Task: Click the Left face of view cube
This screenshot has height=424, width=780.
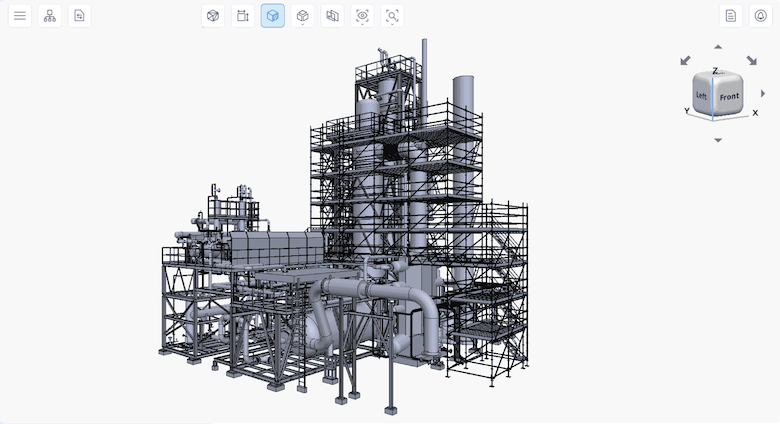Action: 702,95
